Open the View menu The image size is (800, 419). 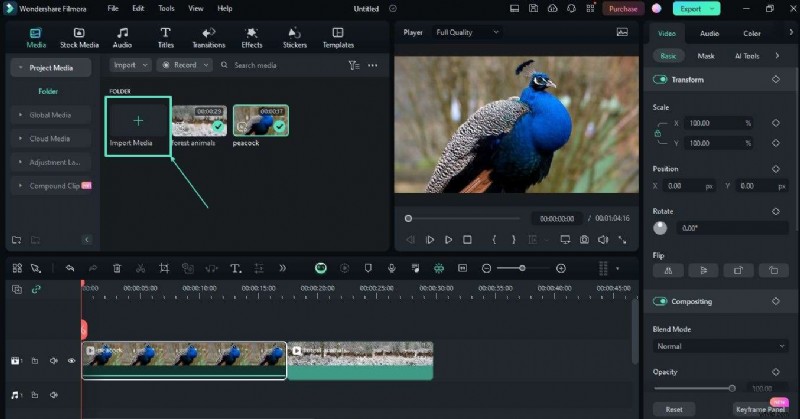click(x=195, y=9)
